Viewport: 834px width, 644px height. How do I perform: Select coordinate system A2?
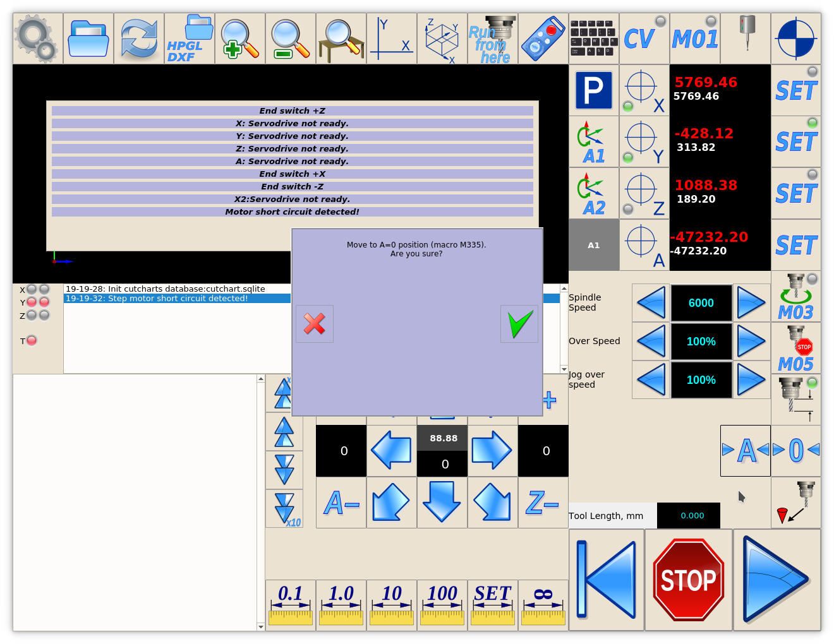[594, 194]
